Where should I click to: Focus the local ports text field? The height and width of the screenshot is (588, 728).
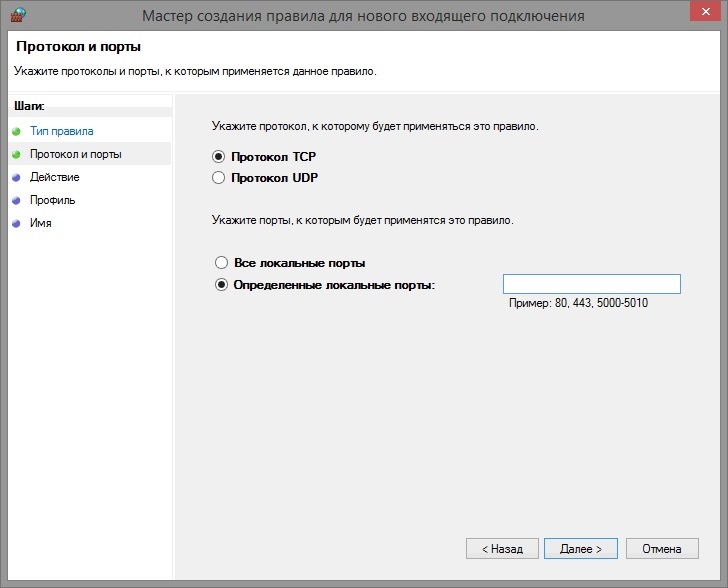(x=591, y=284)
